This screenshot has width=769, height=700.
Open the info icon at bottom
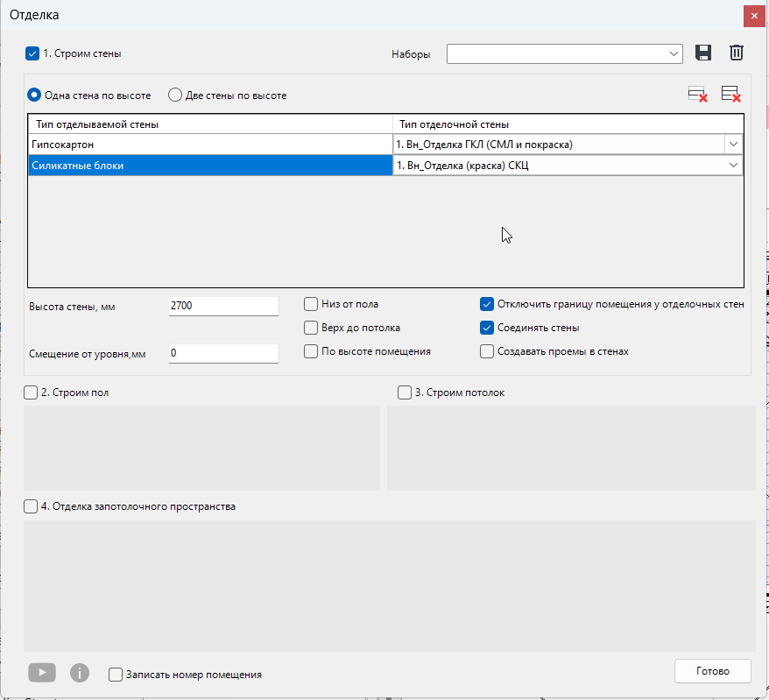80,673
